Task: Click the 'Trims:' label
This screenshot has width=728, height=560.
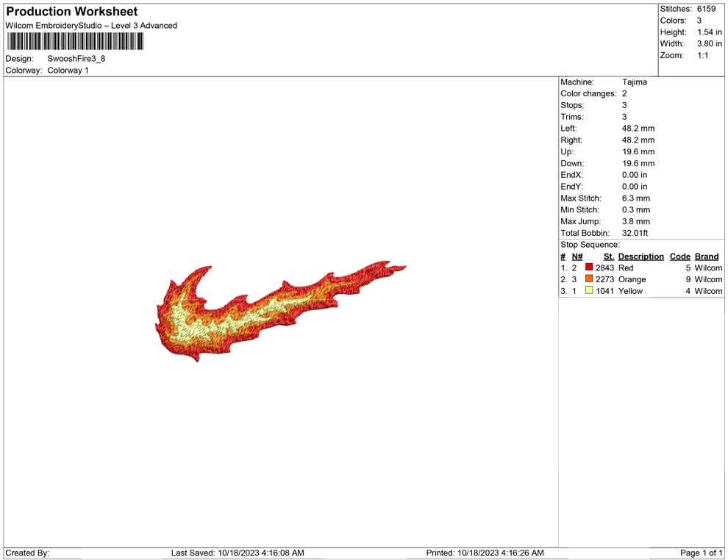Action: (x=572, y=117)
